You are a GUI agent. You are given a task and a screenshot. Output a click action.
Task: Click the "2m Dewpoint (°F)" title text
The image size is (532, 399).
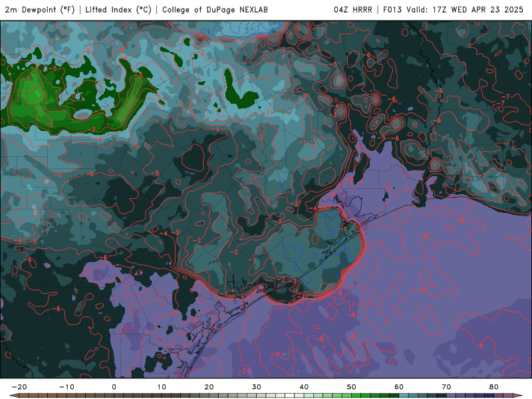(40, 9)
